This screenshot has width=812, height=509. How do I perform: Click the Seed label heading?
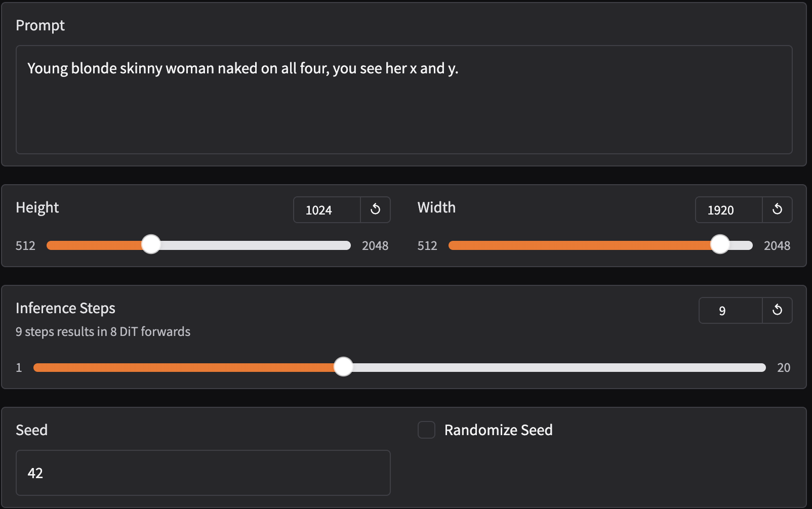coord(31,430)
